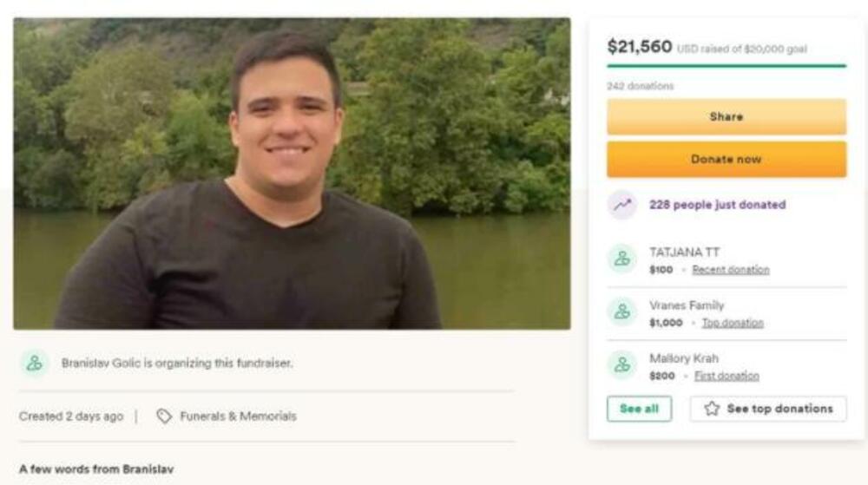Image resolution: width=868 pixels, height=485 pixels.
Task: Click the donor avatar icon for TATJANA TT
Action: [621, 259]
